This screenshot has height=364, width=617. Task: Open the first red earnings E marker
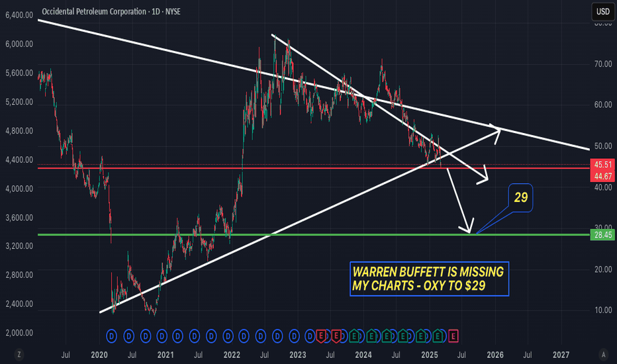tap(320, 336)
